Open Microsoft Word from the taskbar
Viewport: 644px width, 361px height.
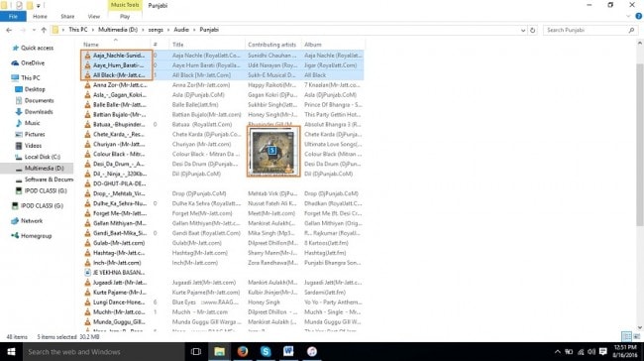pyautogui.click(x=288, y=351)
